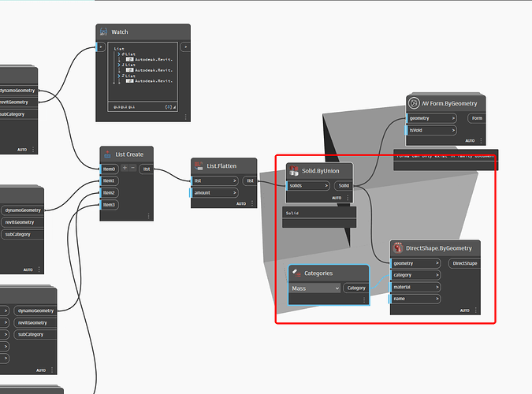Image resolution: width=532 pixels, height=394 pixels.
Task: Select the DirectShape.ByGeometry node title
Action: coord(439,248)
